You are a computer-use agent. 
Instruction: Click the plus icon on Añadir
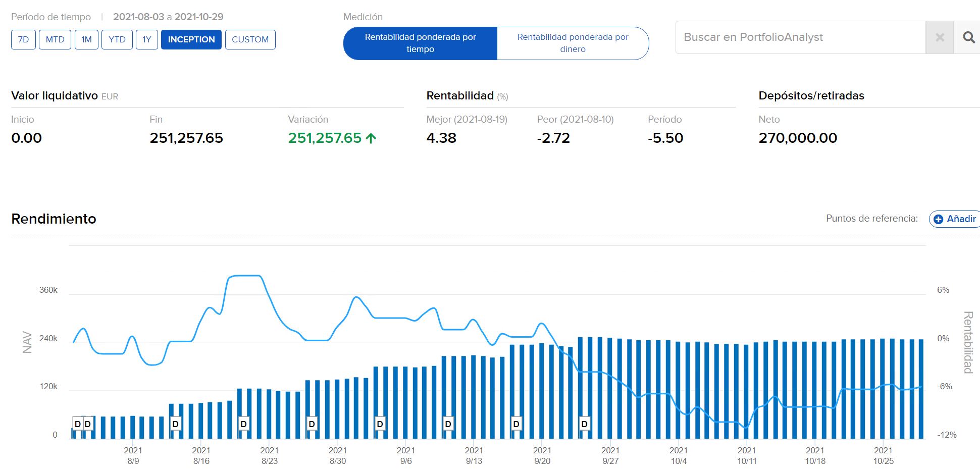point(938,219)
